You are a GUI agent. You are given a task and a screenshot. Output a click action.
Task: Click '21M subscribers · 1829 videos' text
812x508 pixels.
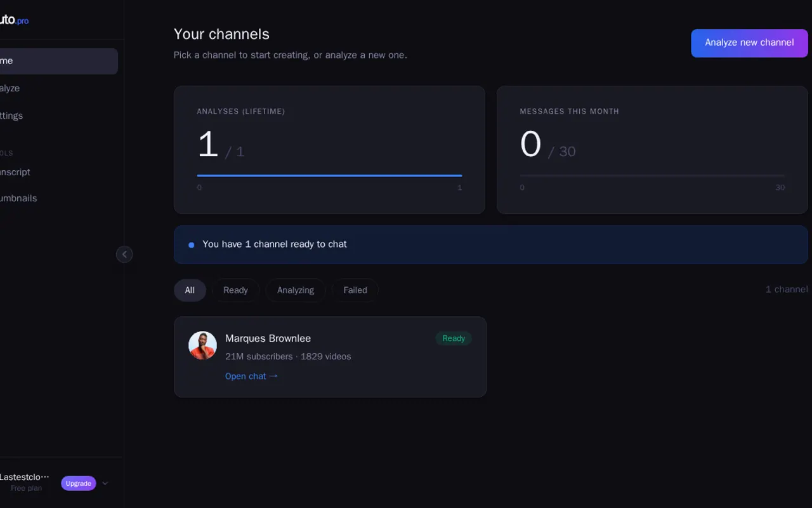(x=288, y=356)
